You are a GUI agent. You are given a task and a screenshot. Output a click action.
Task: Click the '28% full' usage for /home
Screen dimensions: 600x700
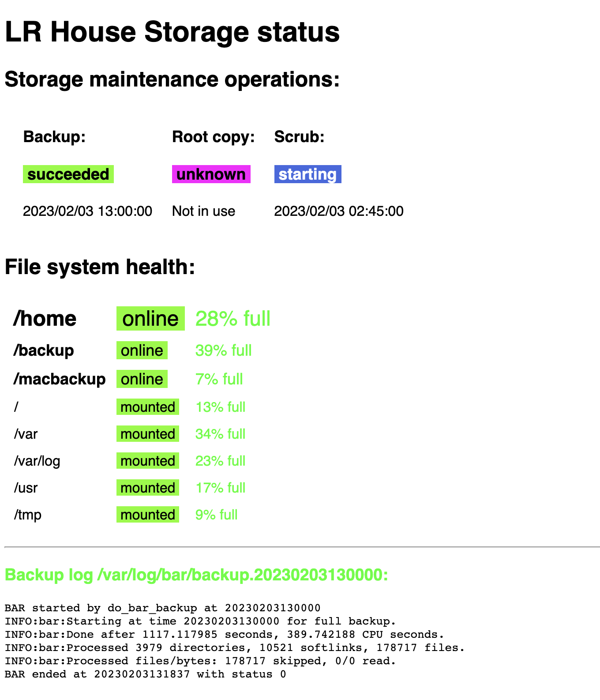click(232, 319)
